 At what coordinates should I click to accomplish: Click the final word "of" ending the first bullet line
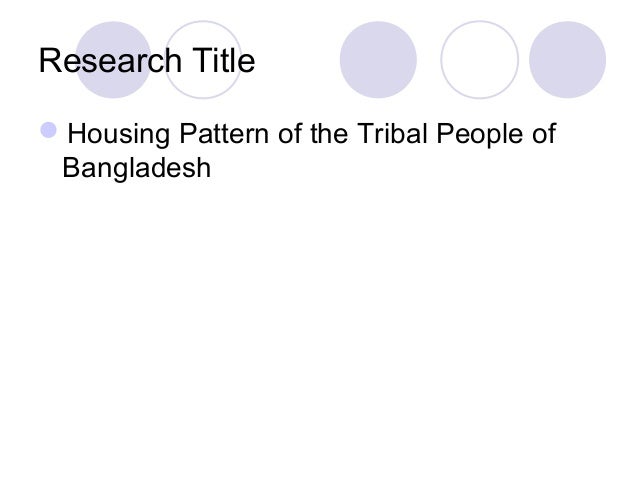tap(544, 133)
